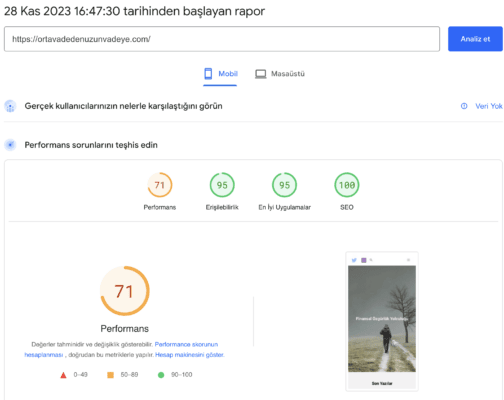
Task: Focus the URL input field
Action: tap(222, 39)
